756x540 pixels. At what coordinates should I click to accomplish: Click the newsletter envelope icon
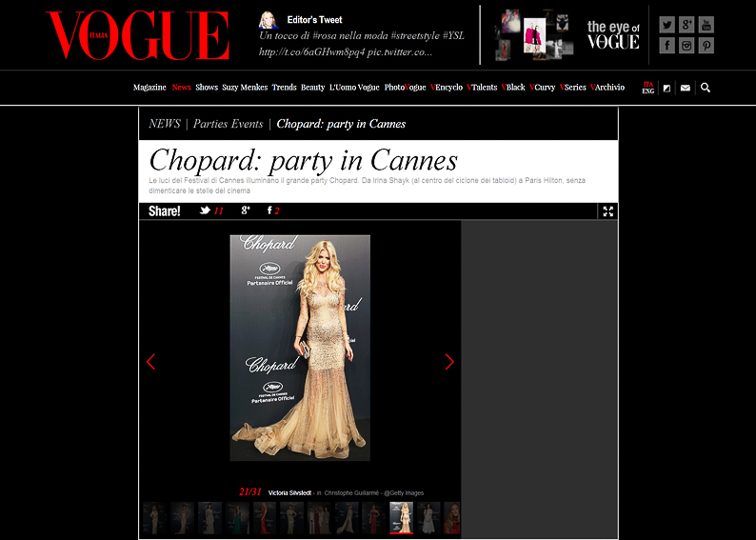pyautogui.click(x=686, y=88)
